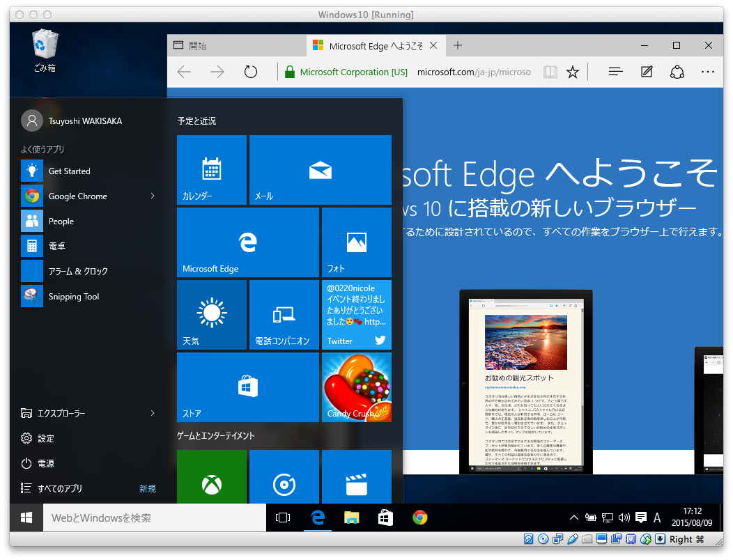Open a new tab in Edge

(458, 45)
